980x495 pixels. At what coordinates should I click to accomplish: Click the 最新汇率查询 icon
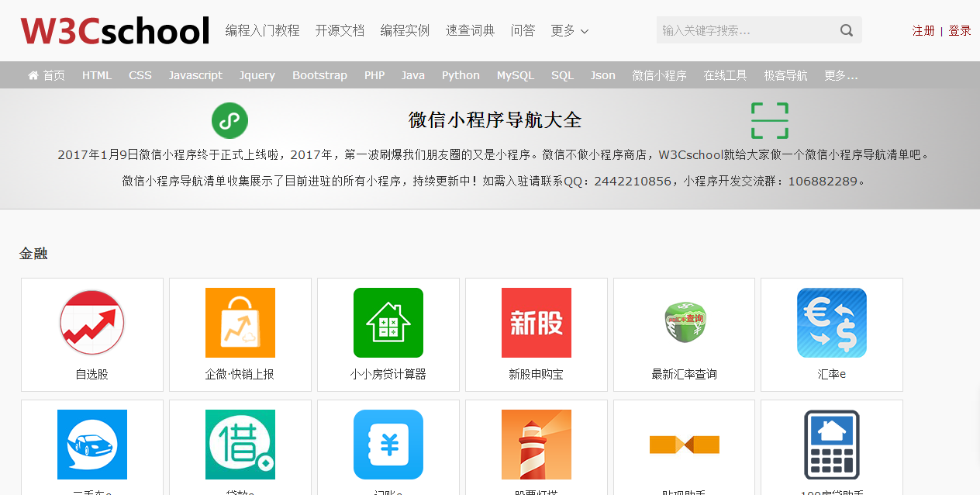tap(684, 323)
